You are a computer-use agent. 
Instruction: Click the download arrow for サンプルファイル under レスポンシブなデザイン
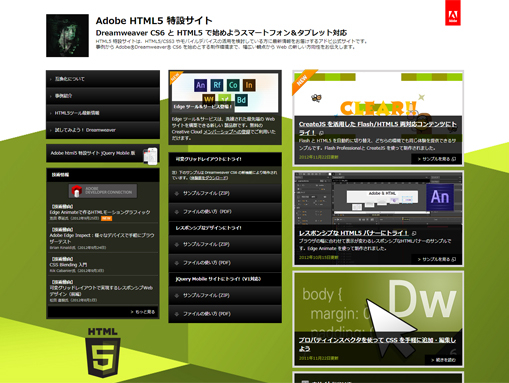tap(177, 244)
